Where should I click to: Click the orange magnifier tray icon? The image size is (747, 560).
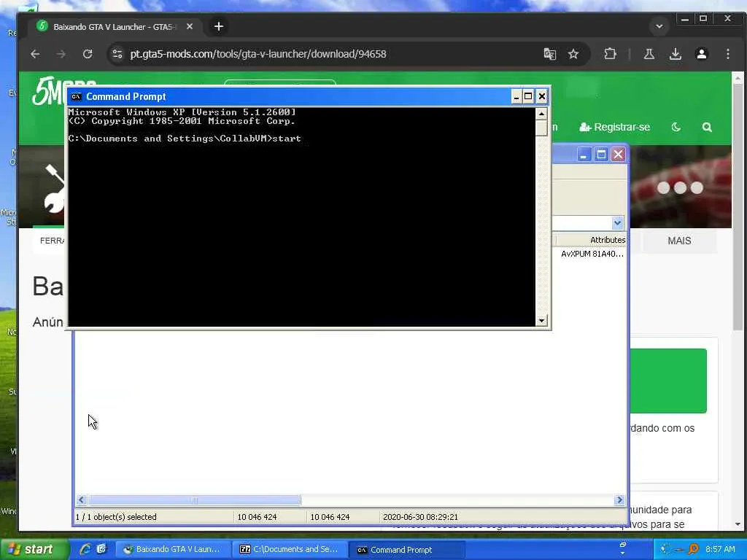click(694, 549)
